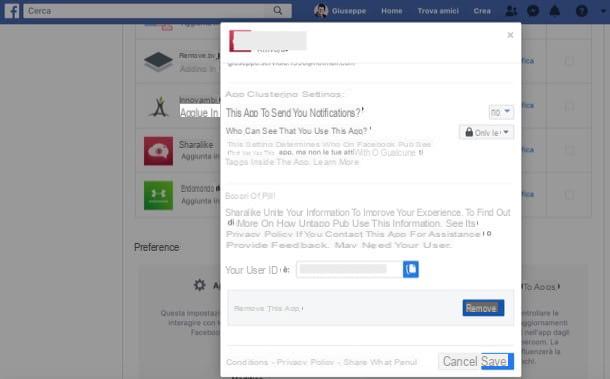Open the help question mark icon
Screen dimensions: 610x379
[x=582, y=11]
